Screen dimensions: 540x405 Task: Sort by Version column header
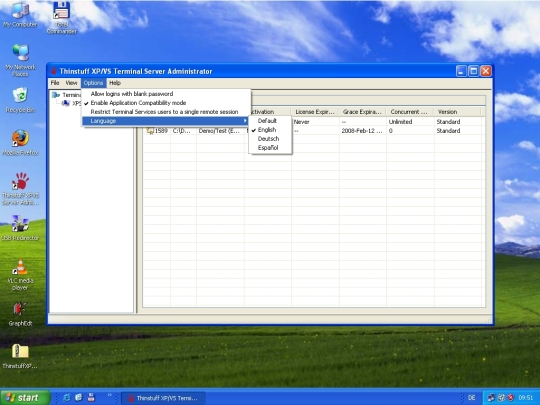(457, 112)
